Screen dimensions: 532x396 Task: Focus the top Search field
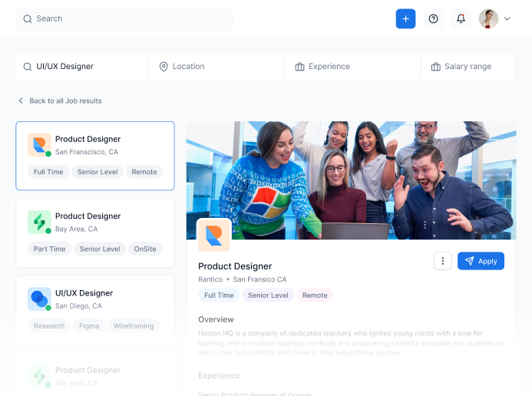(124, 19)
